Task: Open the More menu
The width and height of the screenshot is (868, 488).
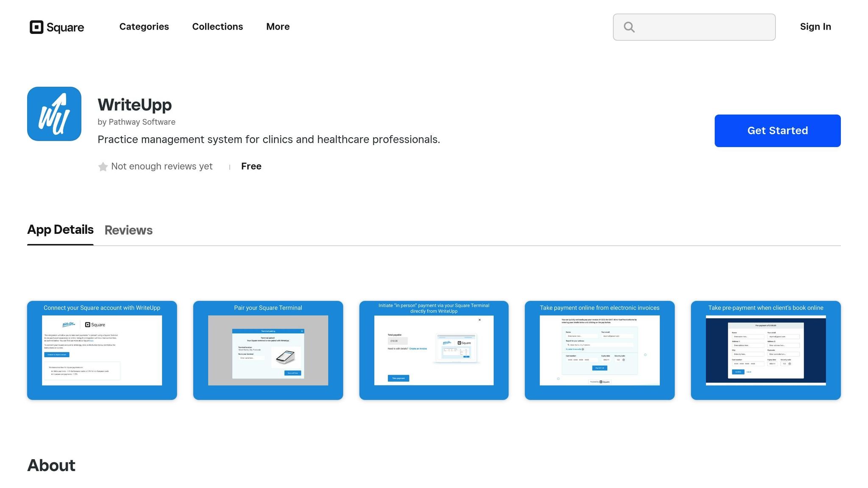Action: point(278,27)
